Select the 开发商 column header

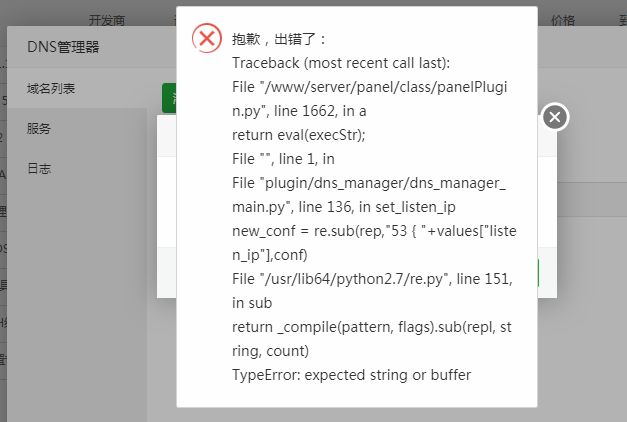tap(107, 20)
